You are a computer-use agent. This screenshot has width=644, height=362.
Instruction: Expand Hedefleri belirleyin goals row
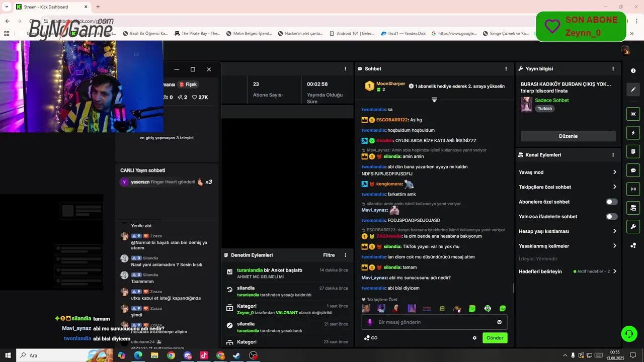point(568,271)
